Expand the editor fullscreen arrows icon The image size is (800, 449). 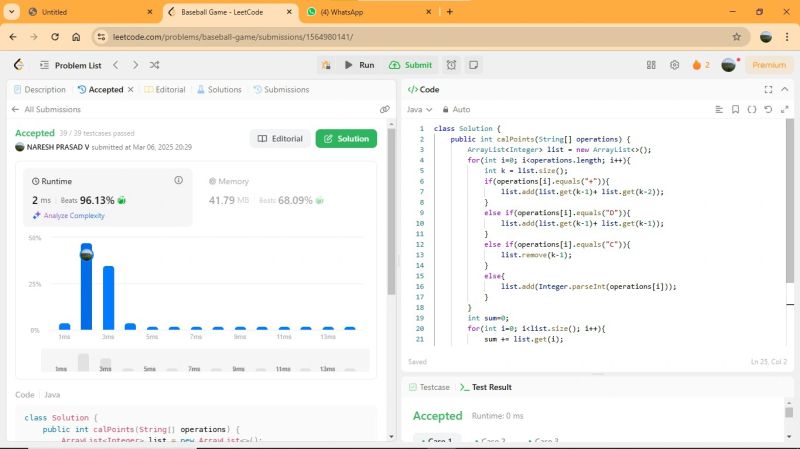tap(785, 109)
